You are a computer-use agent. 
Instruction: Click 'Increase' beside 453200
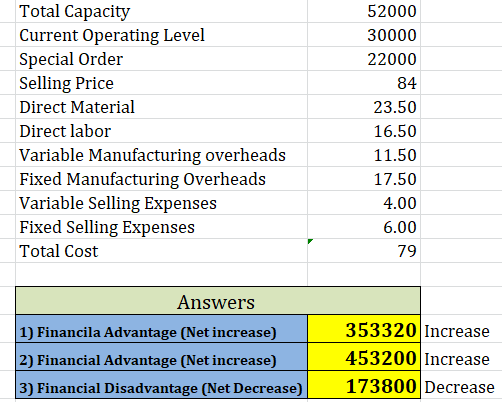tap(457, 359)
